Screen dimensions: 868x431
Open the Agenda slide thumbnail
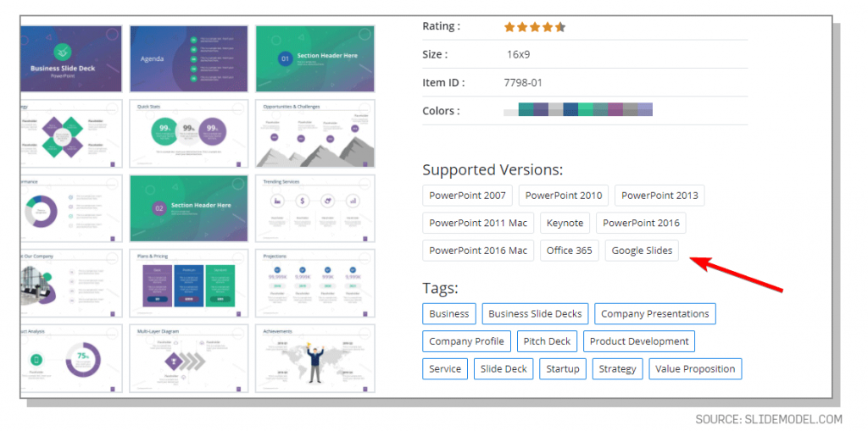point(189,58)
